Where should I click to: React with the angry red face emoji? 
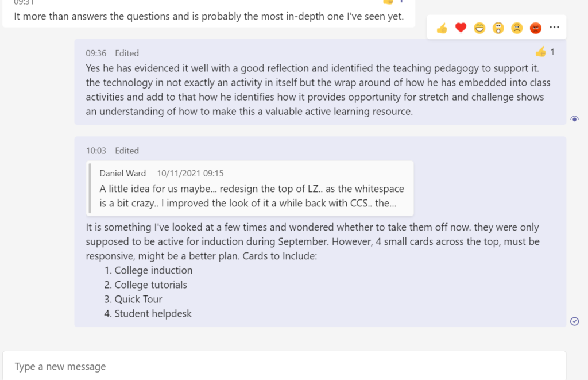click(x=536, y=28)
